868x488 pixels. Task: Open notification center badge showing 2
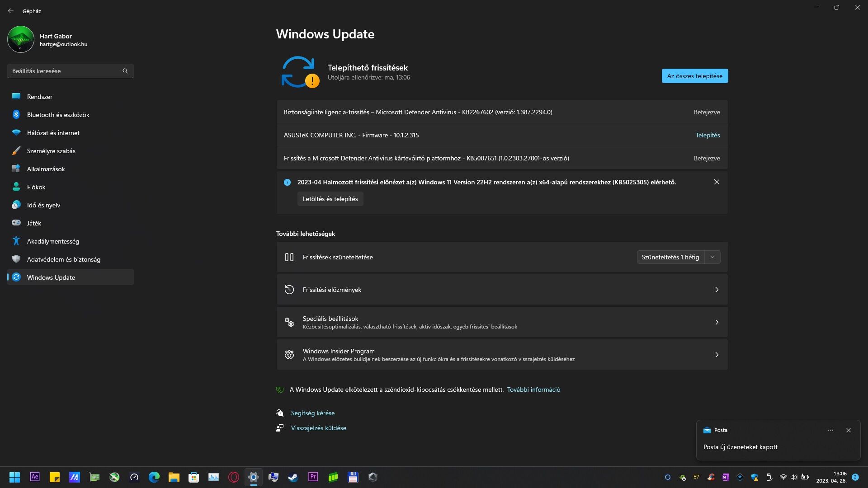point(855,477)
